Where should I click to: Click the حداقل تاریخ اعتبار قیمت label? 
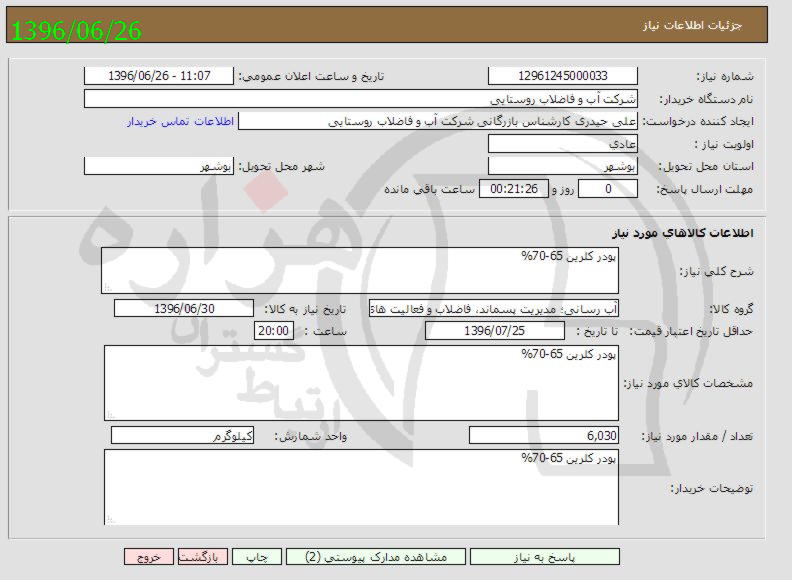coord(691,331)
